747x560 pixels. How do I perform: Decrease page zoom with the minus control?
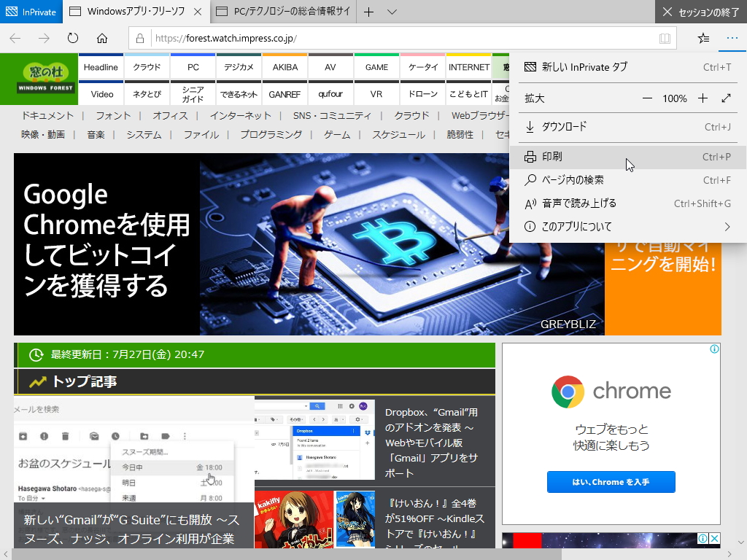click(x=648, y=97)
